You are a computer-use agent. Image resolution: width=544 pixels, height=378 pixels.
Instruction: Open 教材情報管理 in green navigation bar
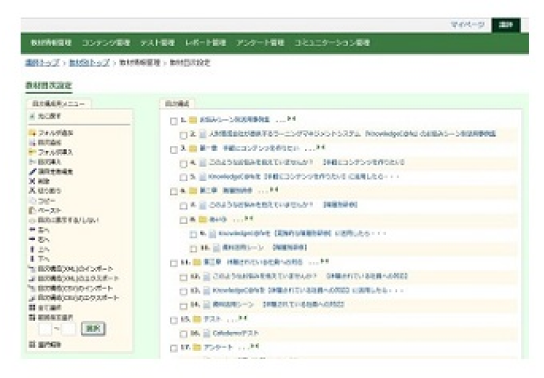click(51, 43)
